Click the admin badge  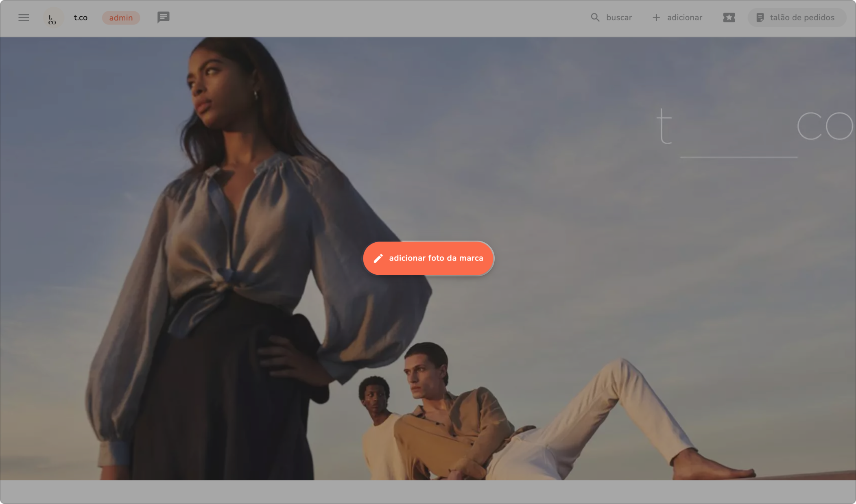point(121,18)
